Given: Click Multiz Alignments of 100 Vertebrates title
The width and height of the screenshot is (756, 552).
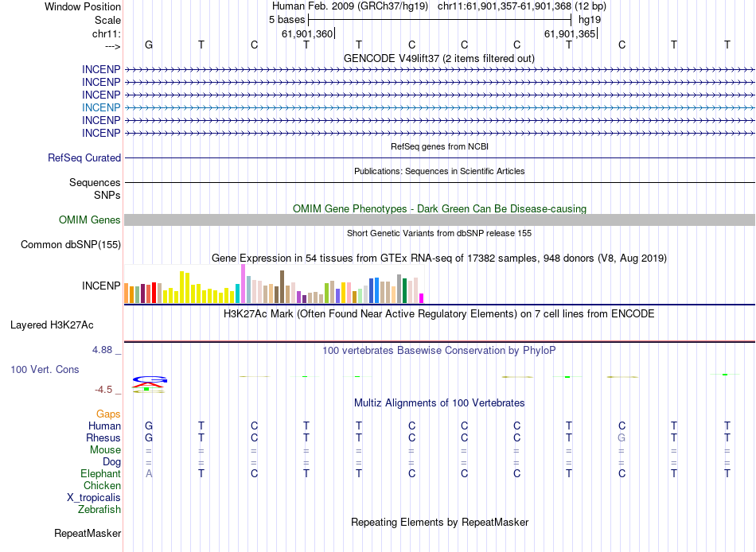Looking at the screenshot, I should click(439, 403).
